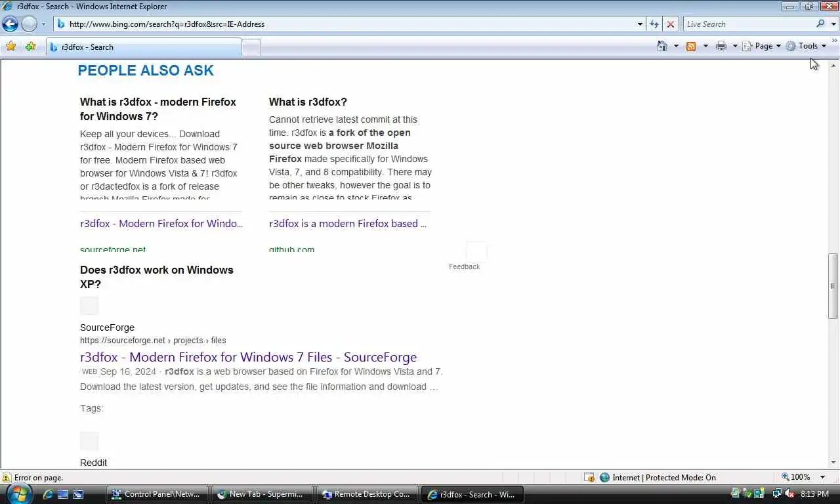This screenshot has height=504, width=840.
Task: Launch Internet Explorer from Quick Launch
Action: (48, 494)
